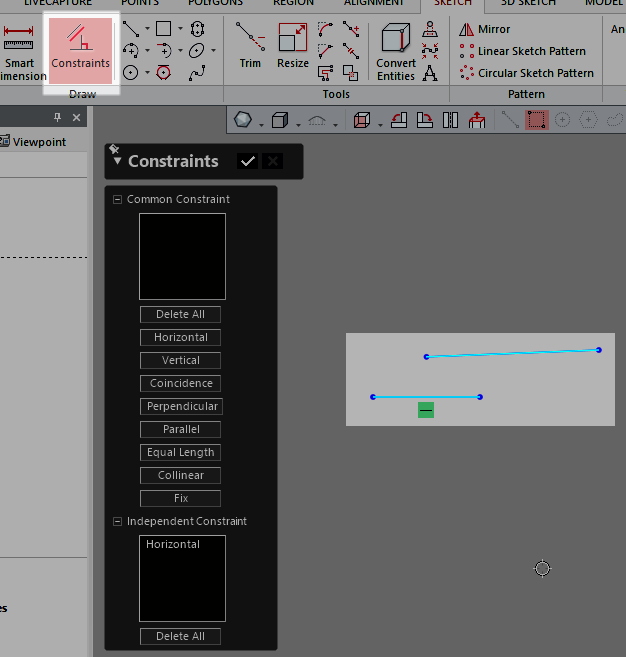The width and height of the screenshot is (626, 657).
Task: Open Circle tool dropdown arrow
Action: [x=147, y=72]
